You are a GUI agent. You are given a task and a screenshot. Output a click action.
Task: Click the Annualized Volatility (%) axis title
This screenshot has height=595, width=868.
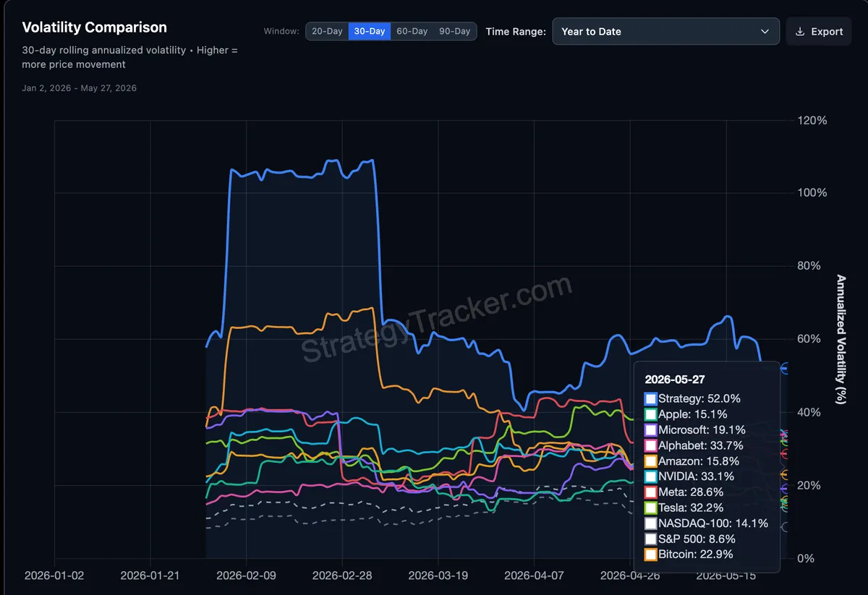click(841, 339)
